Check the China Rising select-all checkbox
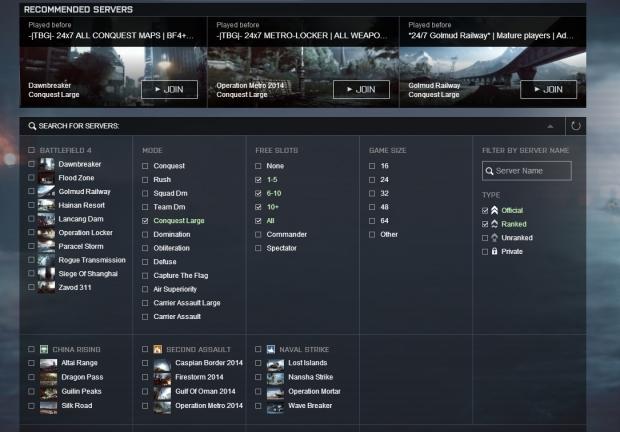This screenshot has width=620, height=432. (x=31, y=349)
